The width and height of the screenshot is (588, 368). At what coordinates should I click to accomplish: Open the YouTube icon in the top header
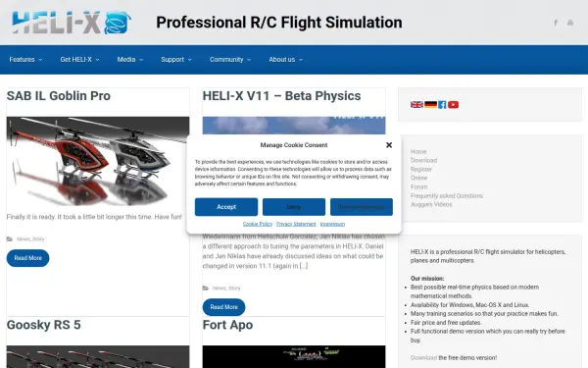[570, 23]
